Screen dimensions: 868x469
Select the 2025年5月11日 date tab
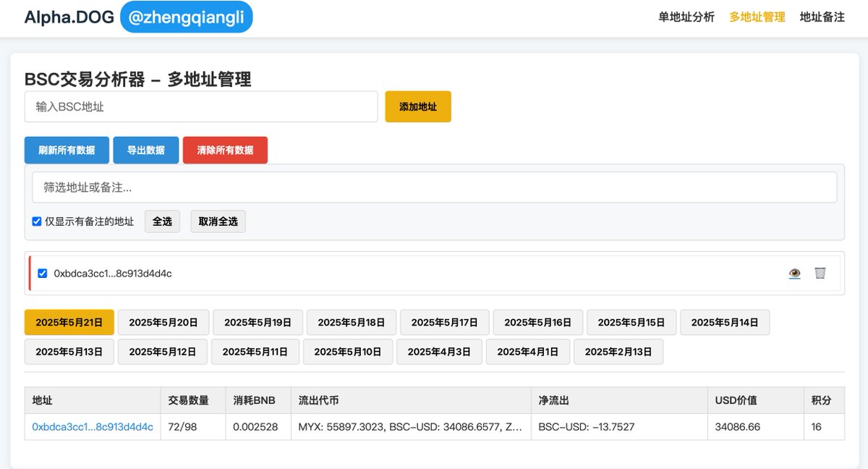tap(255, 352)
